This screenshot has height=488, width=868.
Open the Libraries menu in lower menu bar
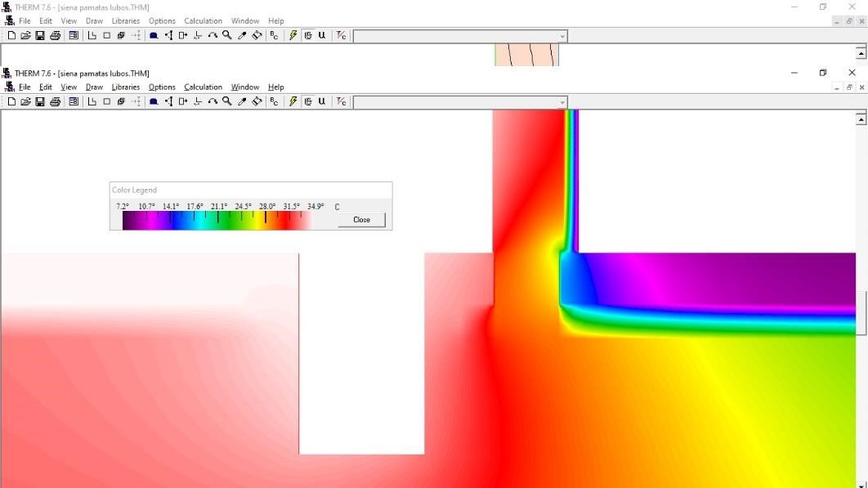click(x=125, y=87)
